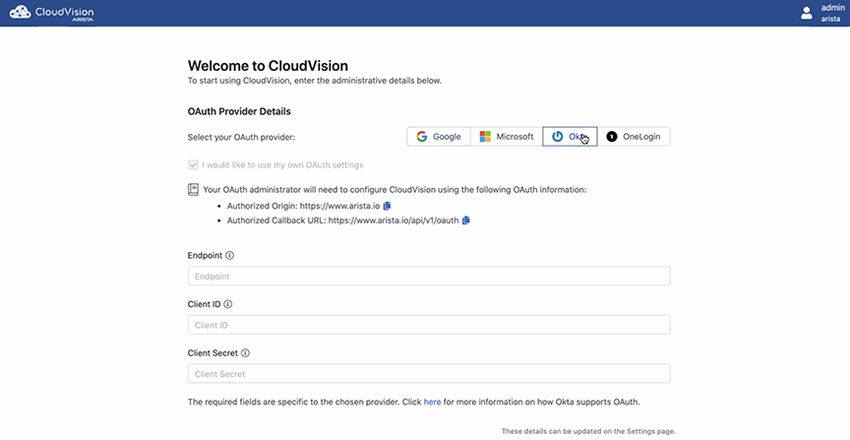Focus the Client ID input field
This screenshot has width=850, height=440.
pos(429,325)
